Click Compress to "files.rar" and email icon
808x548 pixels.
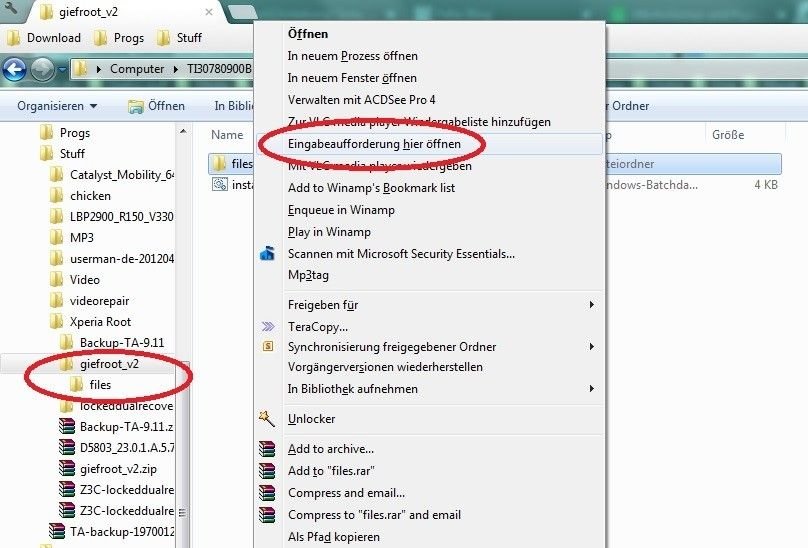(267, 514)
